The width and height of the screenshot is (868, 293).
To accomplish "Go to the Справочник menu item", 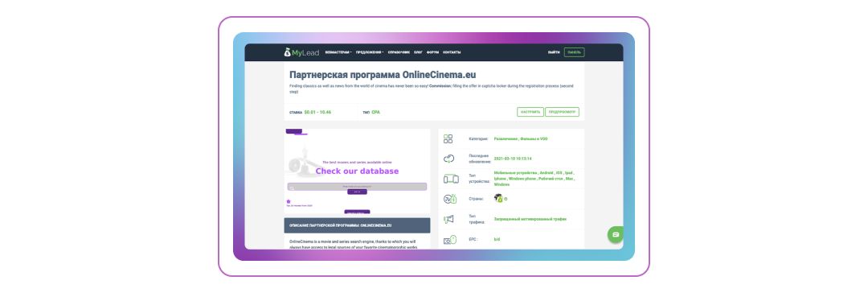I will tap(399, 52).
